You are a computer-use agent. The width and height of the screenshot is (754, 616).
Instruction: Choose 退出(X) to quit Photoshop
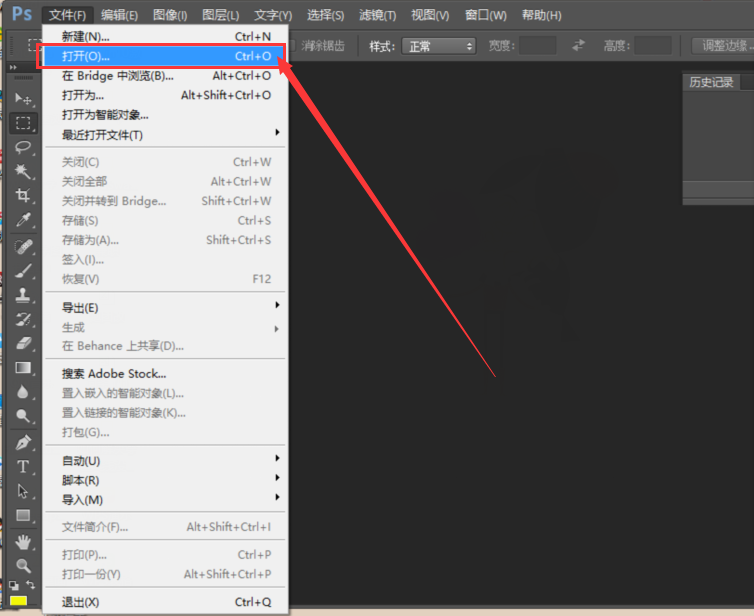pyautogui.click(x=166, y=602)
